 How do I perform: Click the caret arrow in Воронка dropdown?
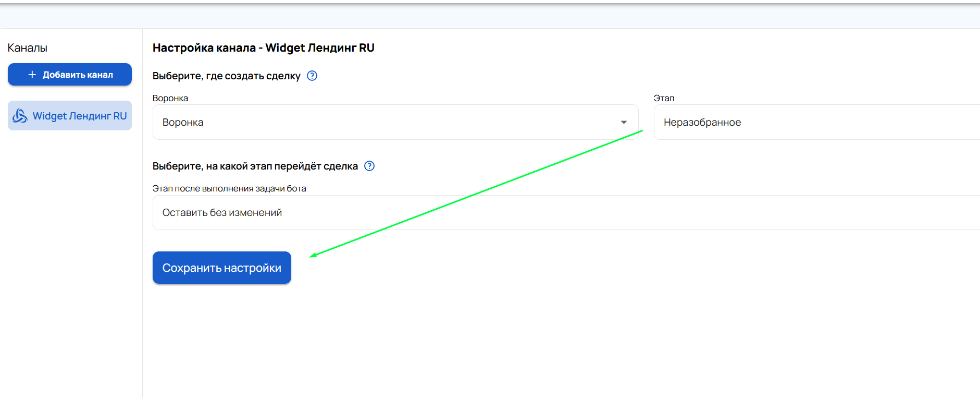624,122
